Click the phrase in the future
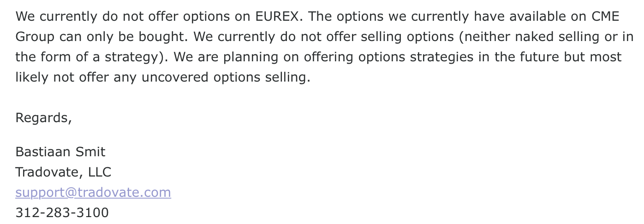Image resolution: width=644 pixels, height=224 pixels. 500,57
